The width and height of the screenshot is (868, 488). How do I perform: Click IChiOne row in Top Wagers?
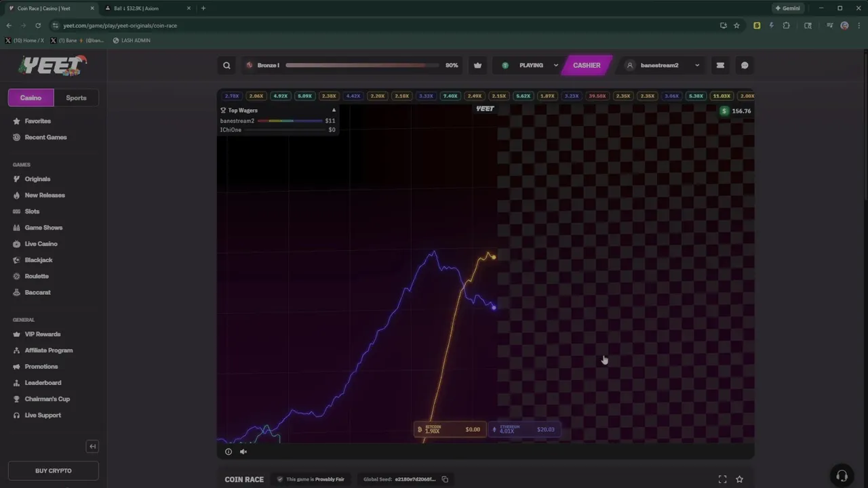(277, 129)
